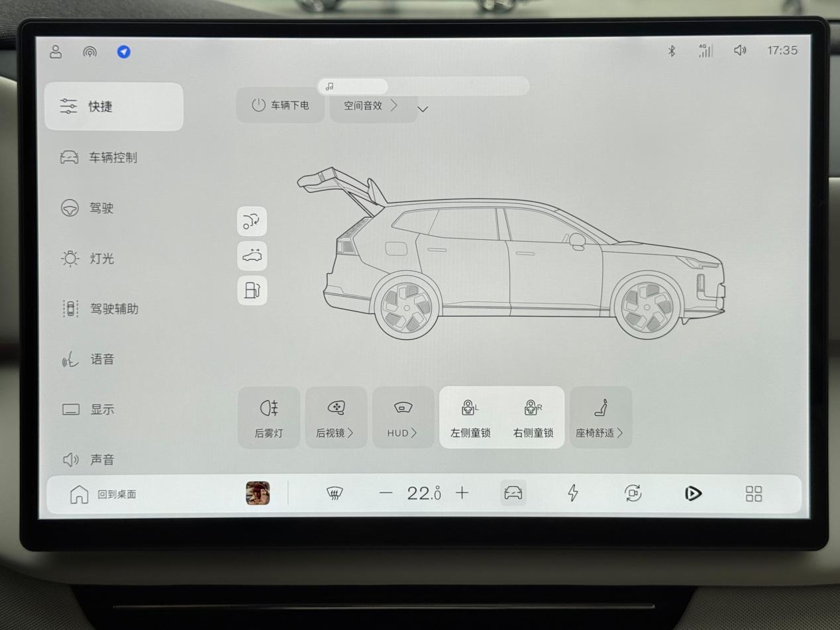
Task: Toggle the 后雾灯 rear fog light
Action: coord(269,417)
